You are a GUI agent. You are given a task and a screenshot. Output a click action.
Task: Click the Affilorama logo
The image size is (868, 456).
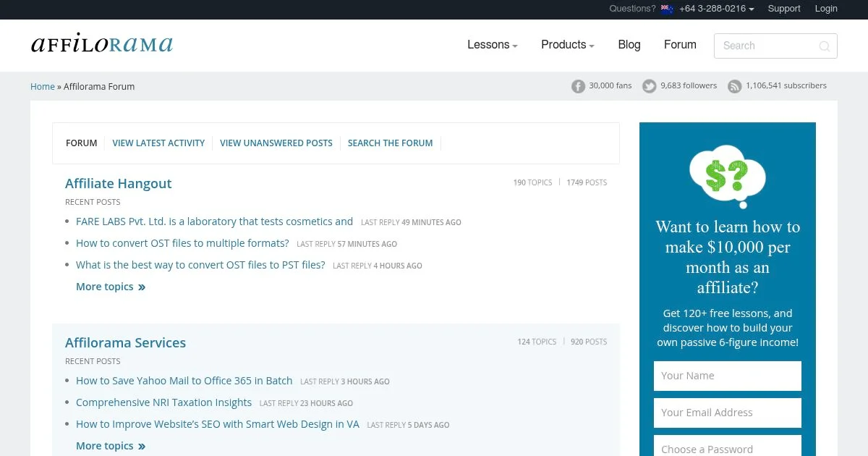pyautogui.click(x=102, y=43)
